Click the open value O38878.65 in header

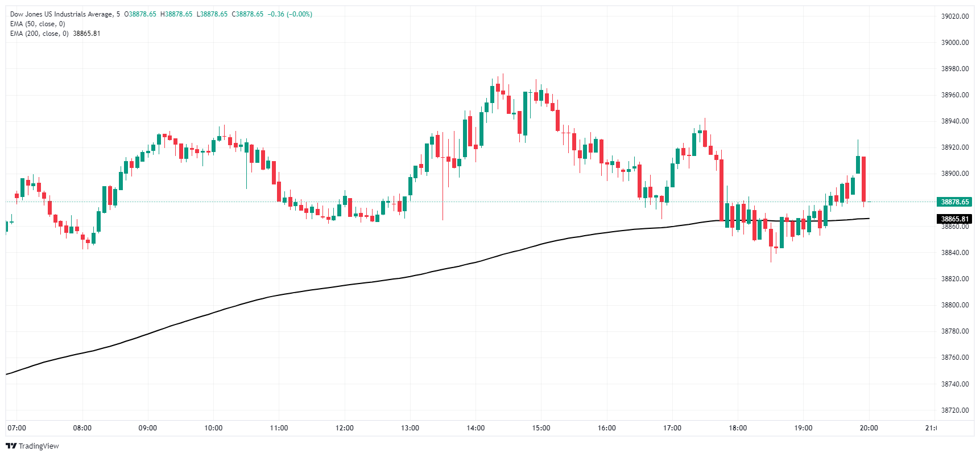[x=140, y=14]
